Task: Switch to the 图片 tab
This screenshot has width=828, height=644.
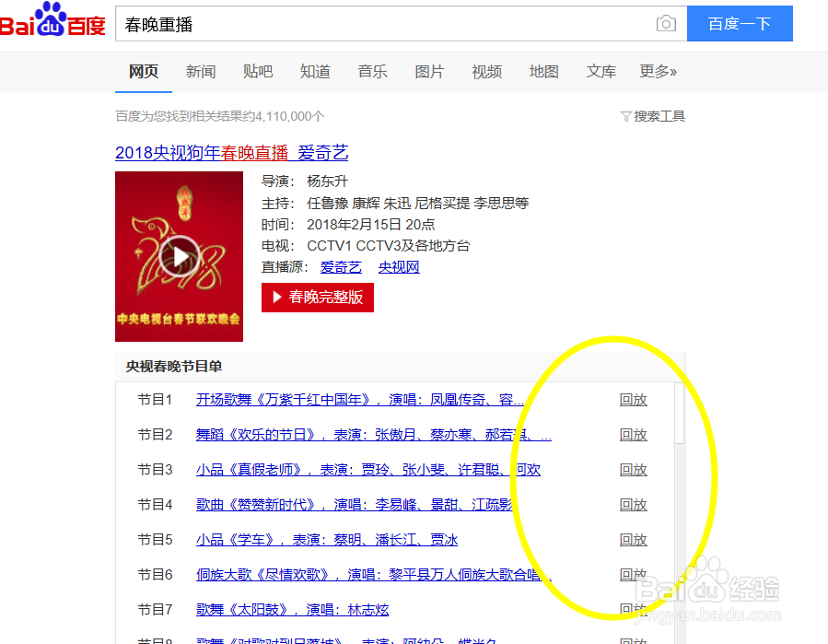Action: pos(429,71)
